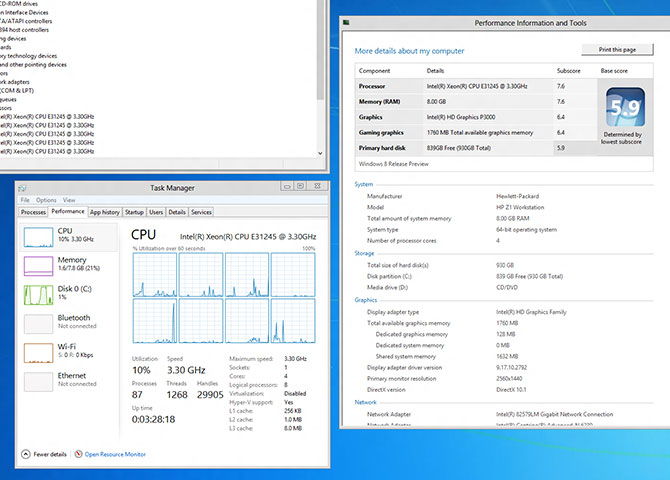Open the Startup tab
Viewport: 670px width, 480px height.
(x=134, y=212)
